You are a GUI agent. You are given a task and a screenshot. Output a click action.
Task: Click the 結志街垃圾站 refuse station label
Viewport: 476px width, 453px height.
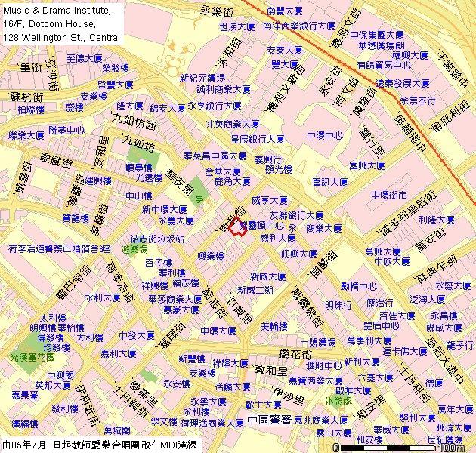click(x=156, y=238)
